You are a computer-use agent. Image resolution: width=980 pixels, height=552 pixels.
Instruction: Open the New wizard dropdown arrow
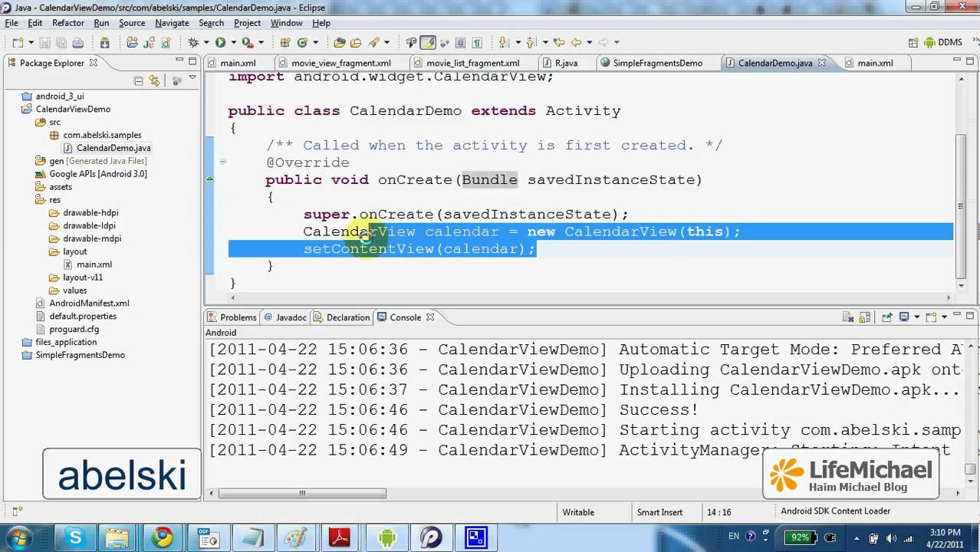[31, 43]
